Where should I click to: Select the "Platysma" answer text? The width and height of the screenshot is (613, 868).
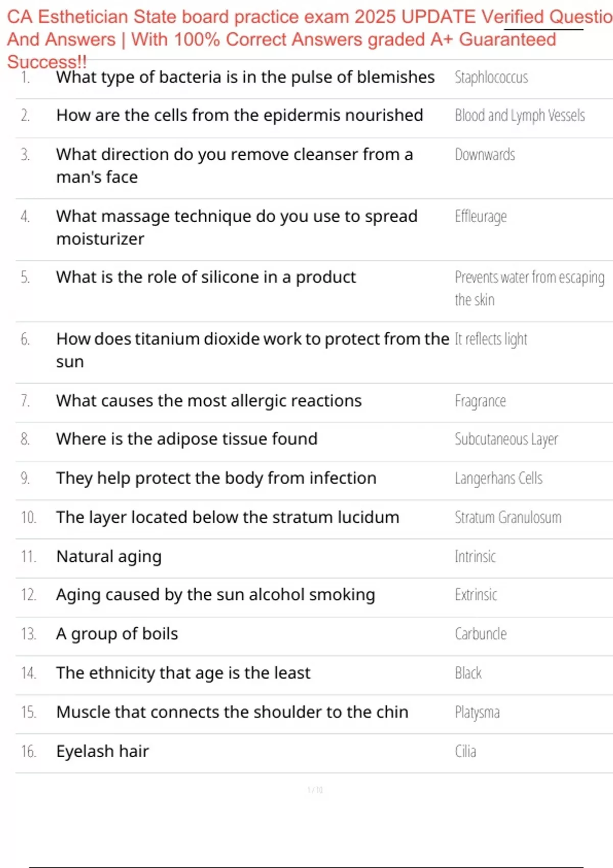[x=477, y=712]
